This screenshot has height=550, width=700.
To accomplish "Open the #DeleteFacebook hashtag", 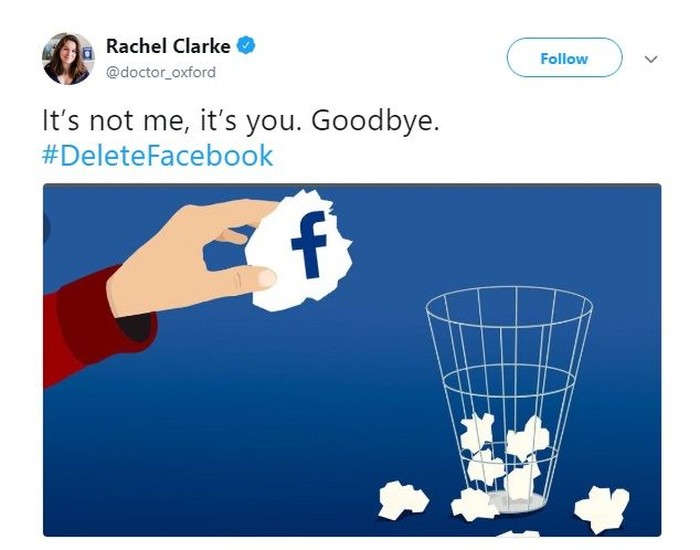I will 157,156.
